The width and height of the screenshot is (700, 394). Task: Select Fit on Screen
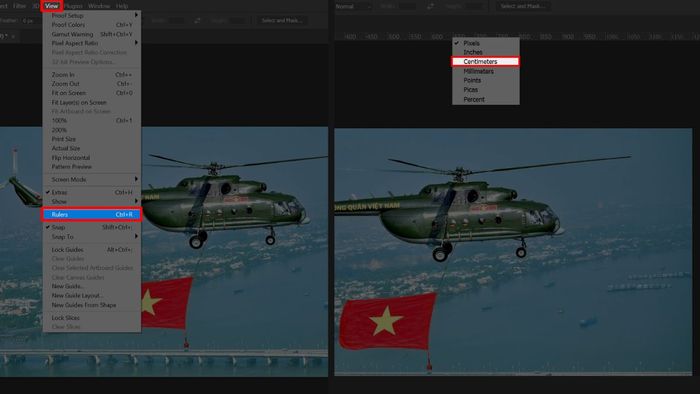coord(92,93)
